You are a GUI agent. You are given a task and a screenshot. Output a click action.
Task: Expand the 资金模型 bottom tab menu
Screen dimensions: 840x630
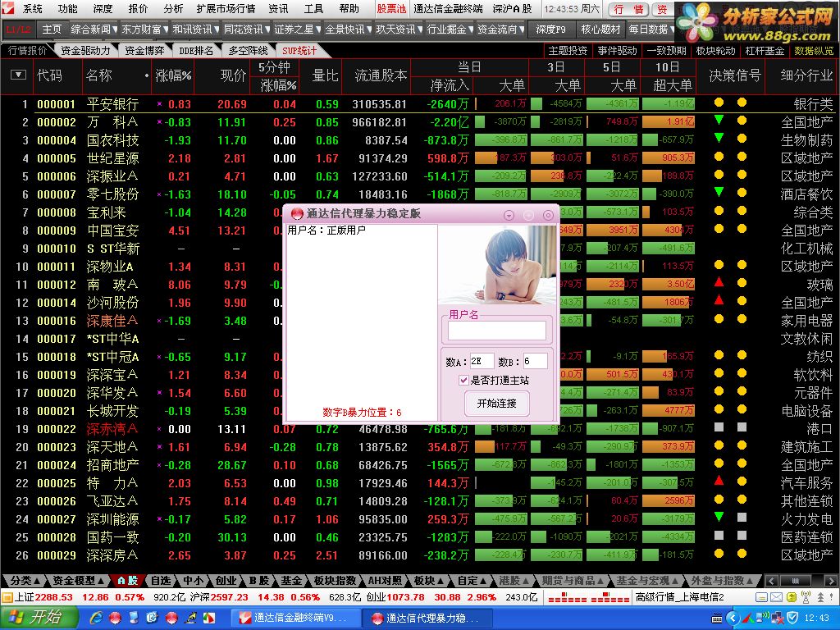pos(78,581)
